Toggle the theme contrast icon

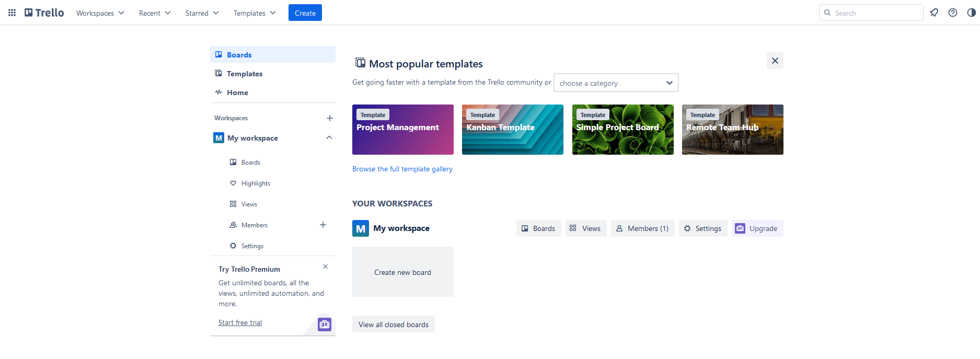(x=971, y=13)
